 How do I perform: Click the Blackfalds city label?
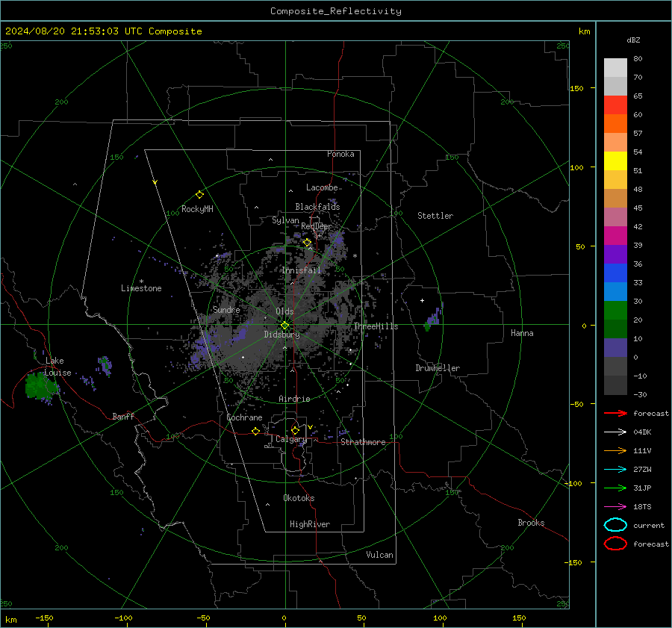tap(317, 207)
